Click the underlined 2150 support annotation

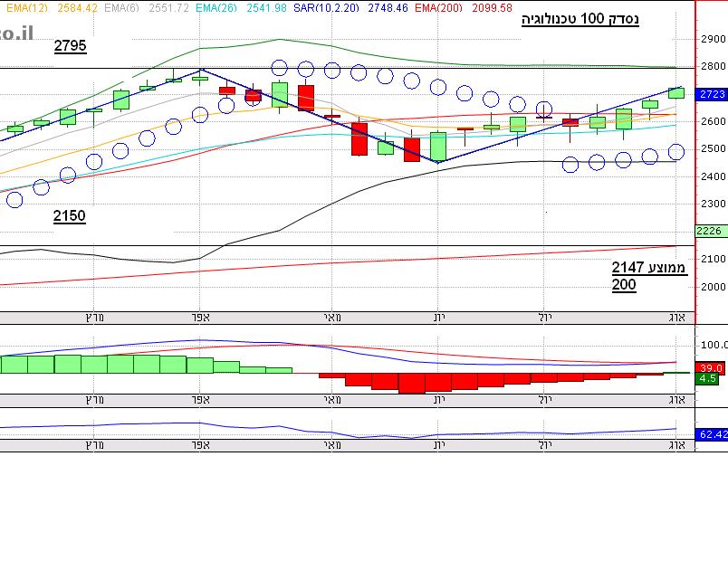click(70, 216)
